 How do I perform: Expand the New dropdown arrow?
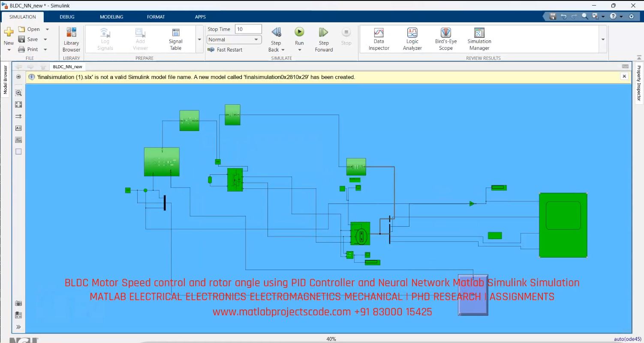tap(9, 50)
